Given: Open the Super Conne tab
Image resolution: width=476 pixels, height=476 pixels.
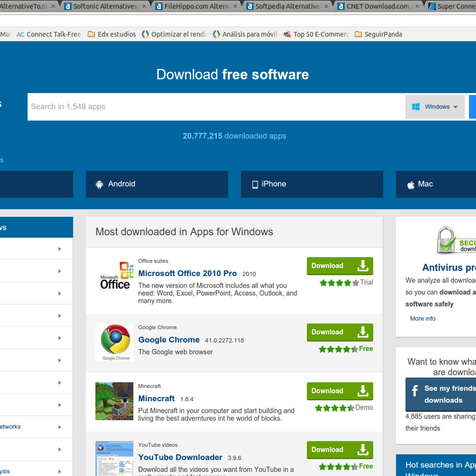Looking at the screenshot, I should pos(452,6).
